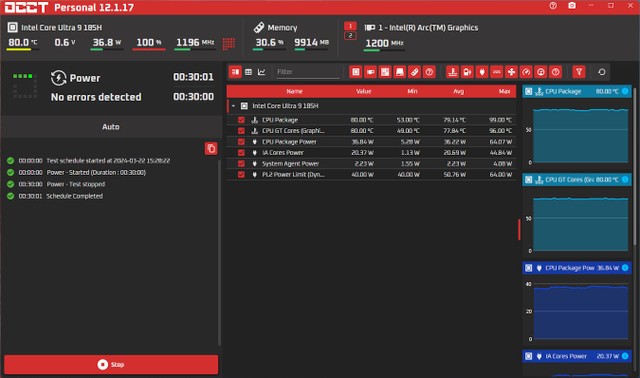Open info dot on CPU Package graph
The image size is (640, 378).
pos(625,91)
